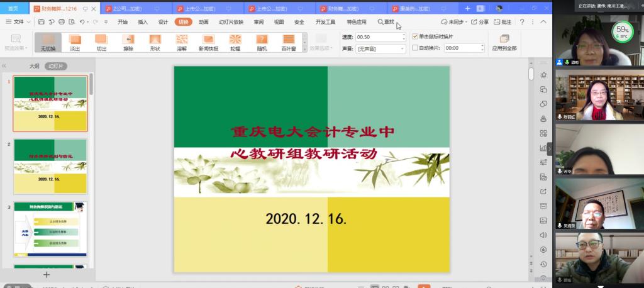Image resolution: width=644 pixels, height=288 pixels.
Task: Select slide 2 thumbnail in panel
Action: pos(50,167)
